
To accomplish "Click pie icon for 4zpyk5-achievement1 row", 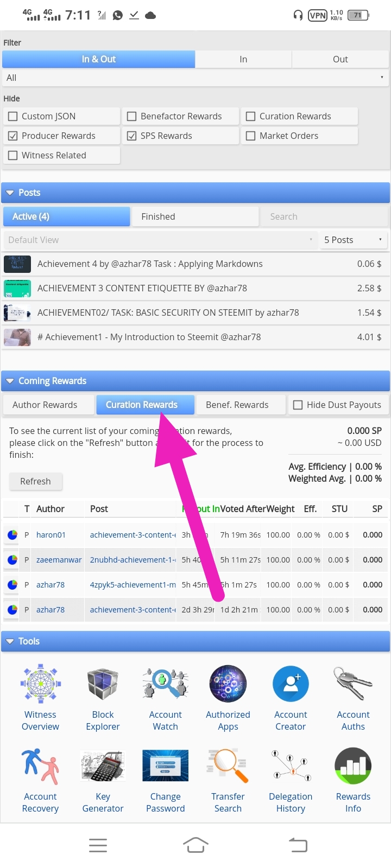I will [12, 585].
